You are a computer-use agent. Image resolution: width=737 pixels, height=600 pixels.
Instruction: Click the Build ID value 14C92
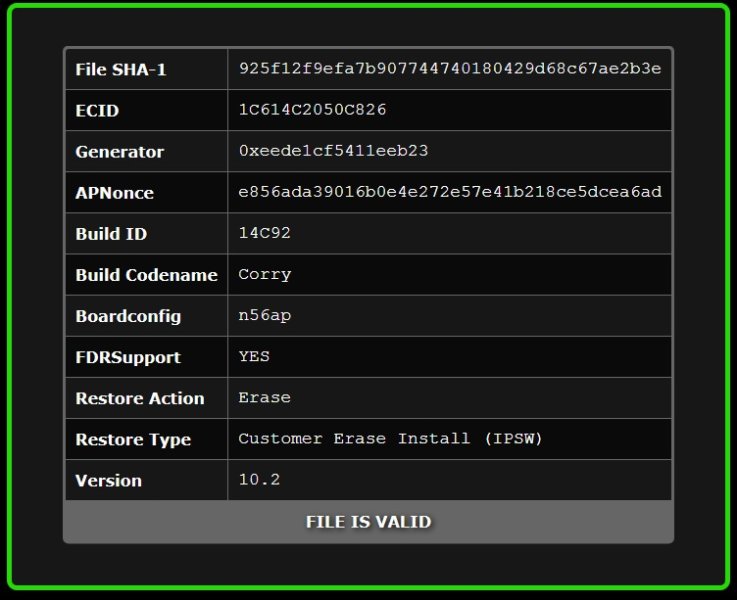coord(265,233)
